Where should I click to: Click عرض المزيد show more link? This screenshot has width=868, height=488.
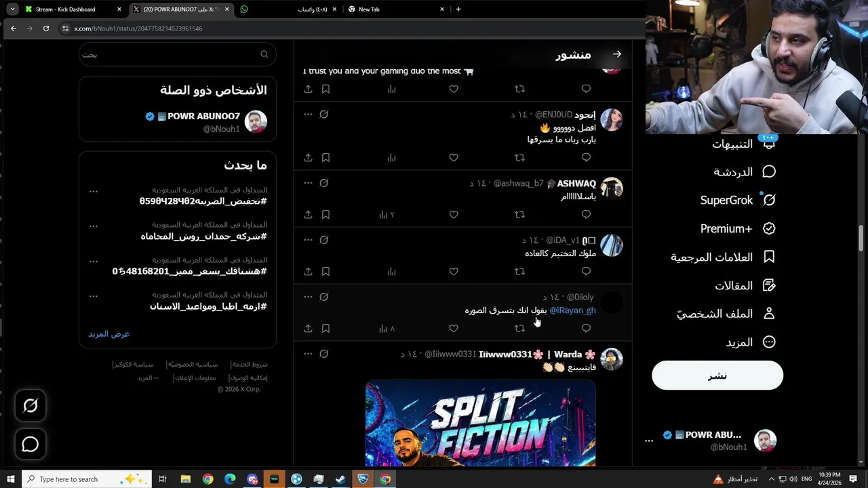(108, 334)
